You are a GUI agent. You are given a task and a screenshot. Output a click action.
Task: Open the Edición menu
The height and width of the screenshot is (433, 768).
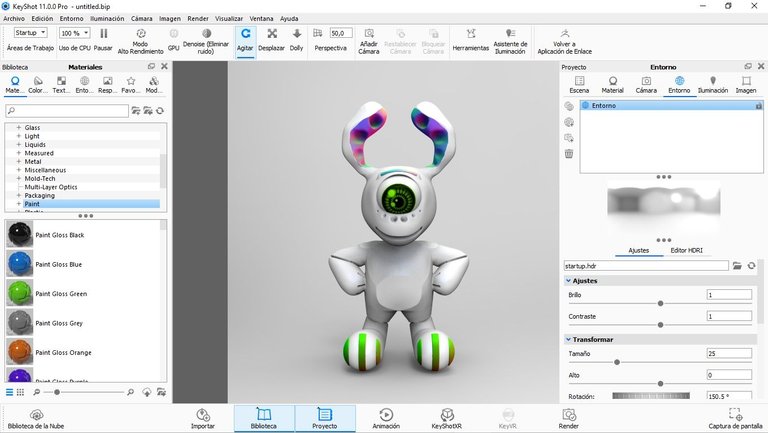tap(42, 19)
